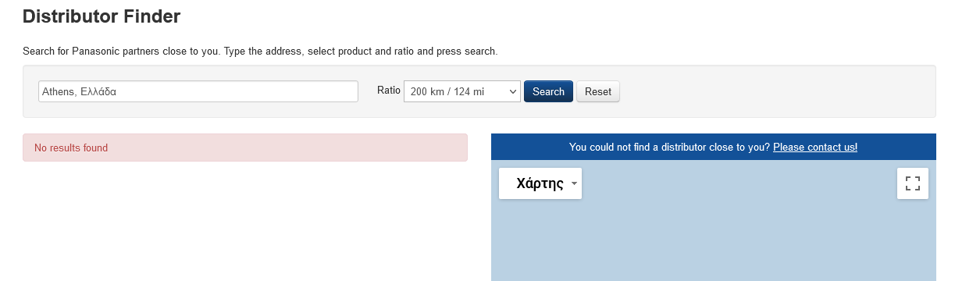The width and height of the screenshot is (980, 281).
Task: Click the Search button
Action: tap(548, 91)
